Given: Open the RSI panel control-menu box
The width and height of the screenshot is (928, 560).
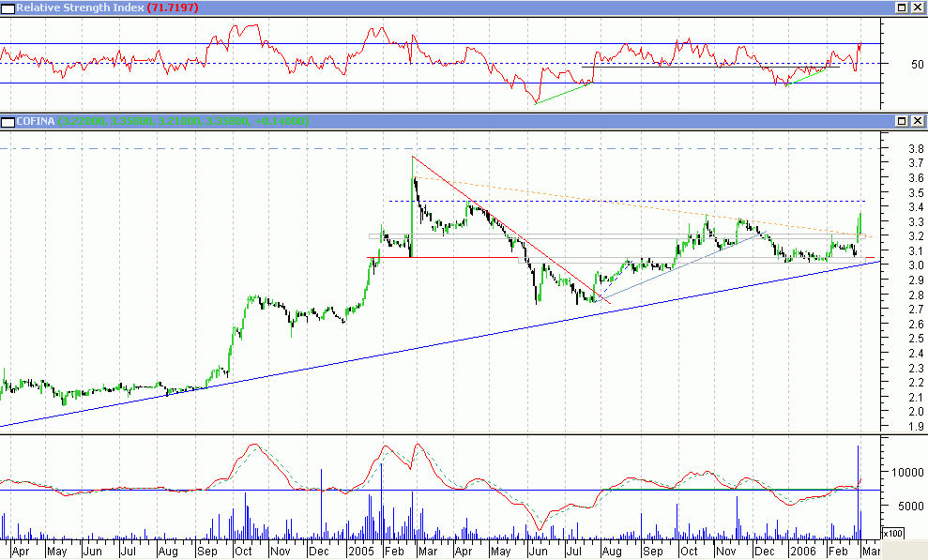Looking at the screenshot, I should click(x=7, y=8).
